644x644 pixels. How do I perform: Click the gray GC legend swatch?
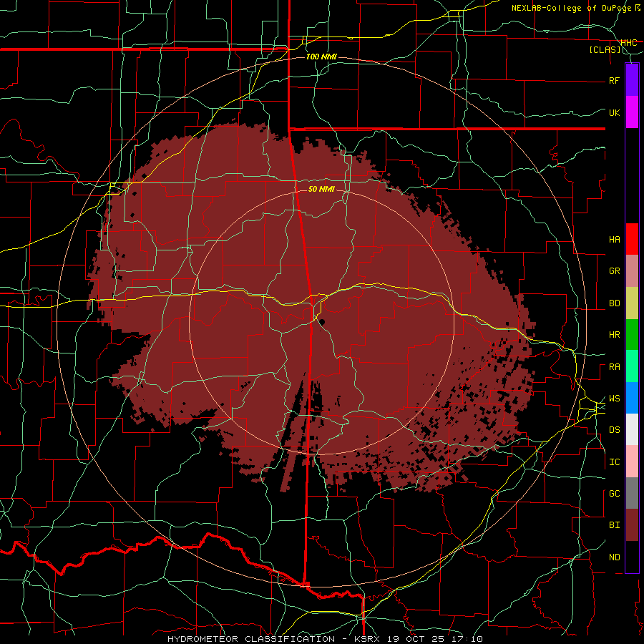click(632, 493)
